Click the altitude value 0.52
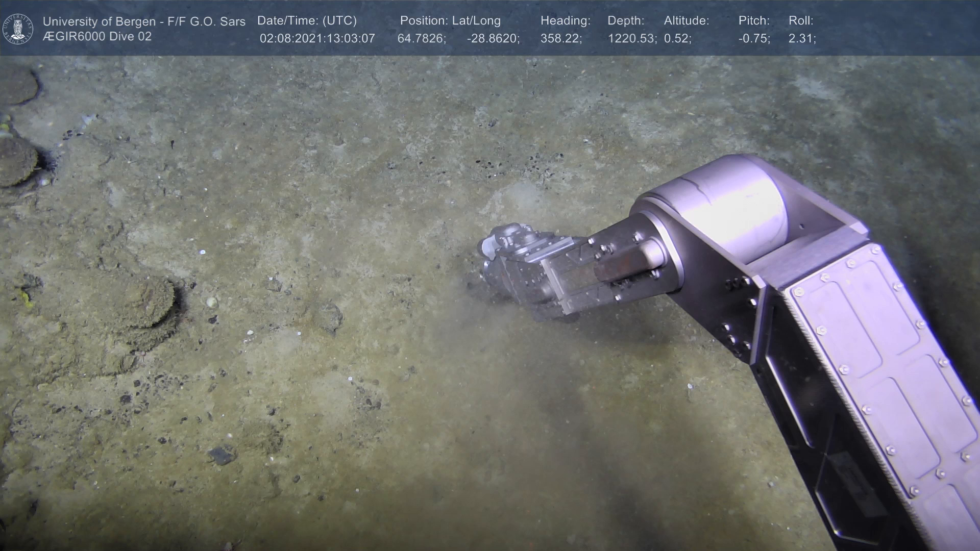The width and height of the screenshot is (980, 551). (677, 39)
